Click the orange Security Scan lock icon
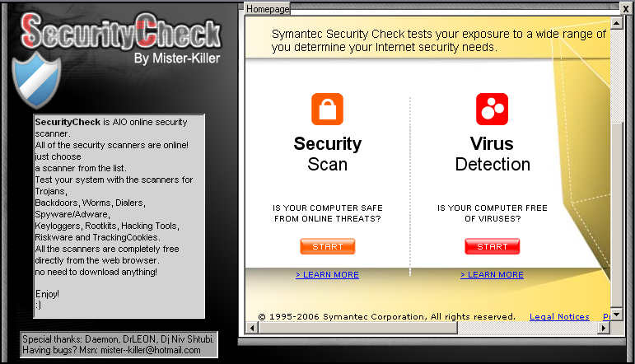The image size is (635, 364). click(x=327, y=110)
